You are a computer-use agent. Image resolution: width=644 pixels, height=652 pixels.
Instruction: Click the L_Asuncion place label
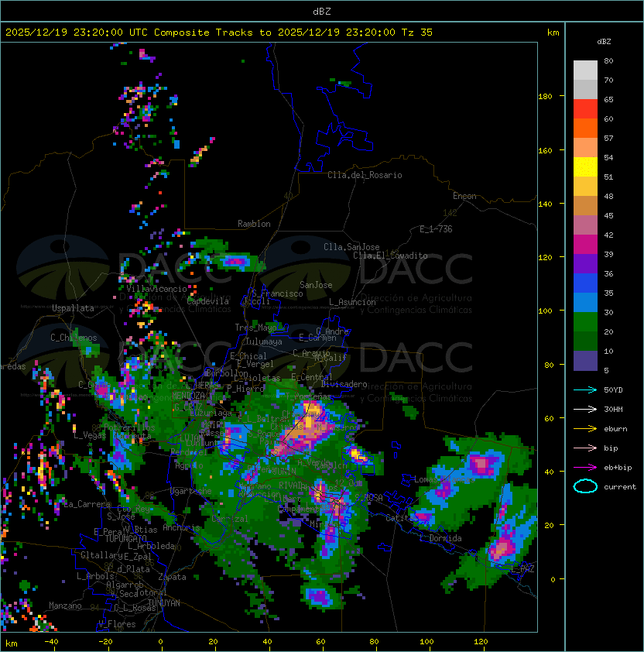[x=352, y=302]
